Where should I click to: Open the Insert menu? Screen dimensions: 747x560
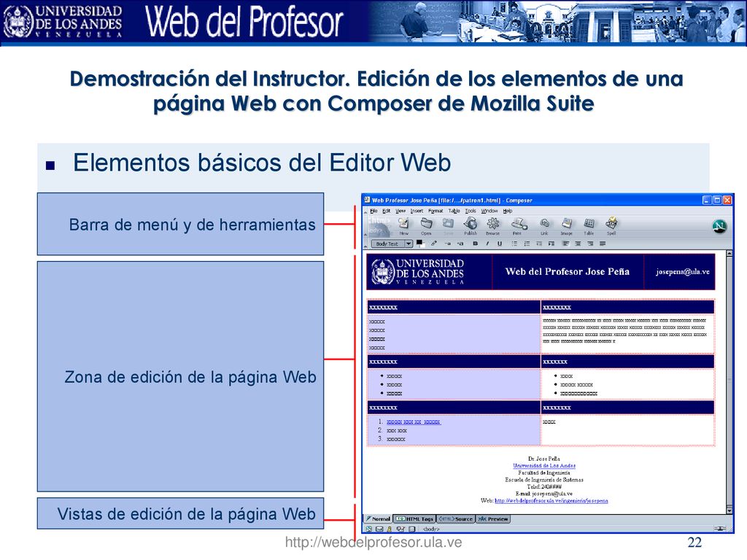point(417,211)
